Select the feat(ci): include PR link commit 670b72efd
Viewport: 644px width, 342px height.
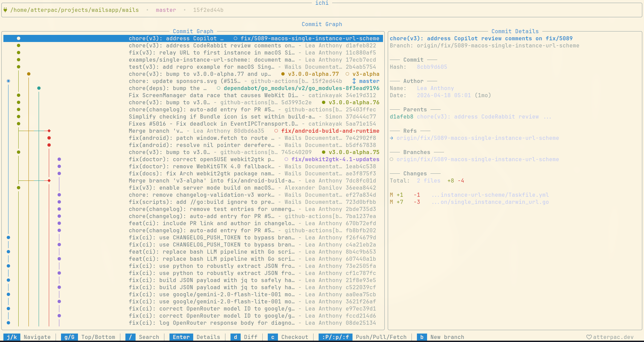(193, 223)
